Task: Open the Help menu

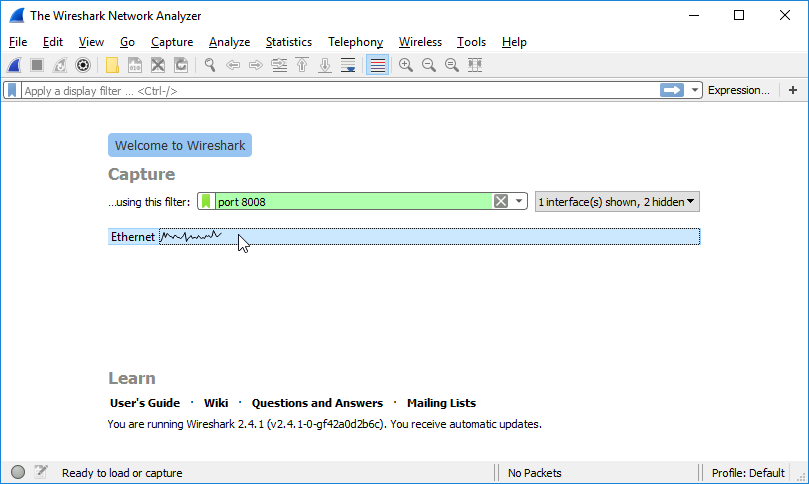Action: pyautogui.click(x=514, y=42)
